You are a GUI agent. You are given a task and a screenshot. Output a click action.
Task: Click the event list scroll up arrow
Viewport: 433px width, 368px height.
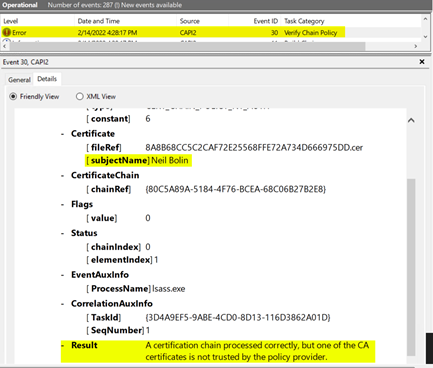(425, 19)
